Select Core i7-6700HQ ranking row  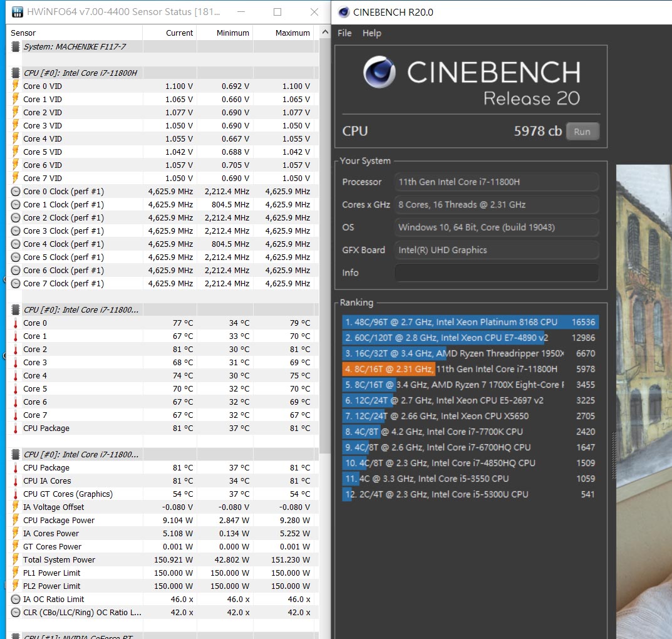470,447
